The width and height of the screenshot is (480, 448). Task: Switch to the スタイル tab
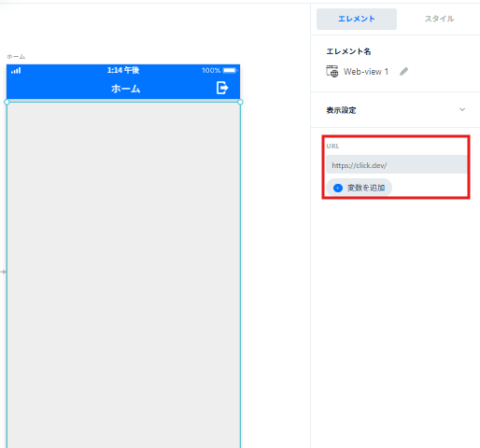pos(439,19)
